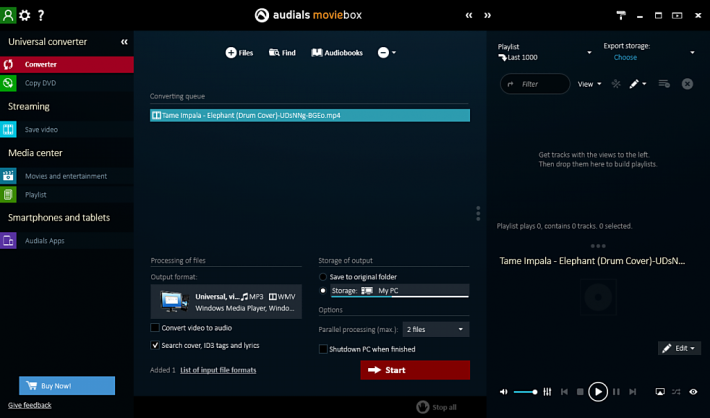Add files with the Files button

point(239,53)
